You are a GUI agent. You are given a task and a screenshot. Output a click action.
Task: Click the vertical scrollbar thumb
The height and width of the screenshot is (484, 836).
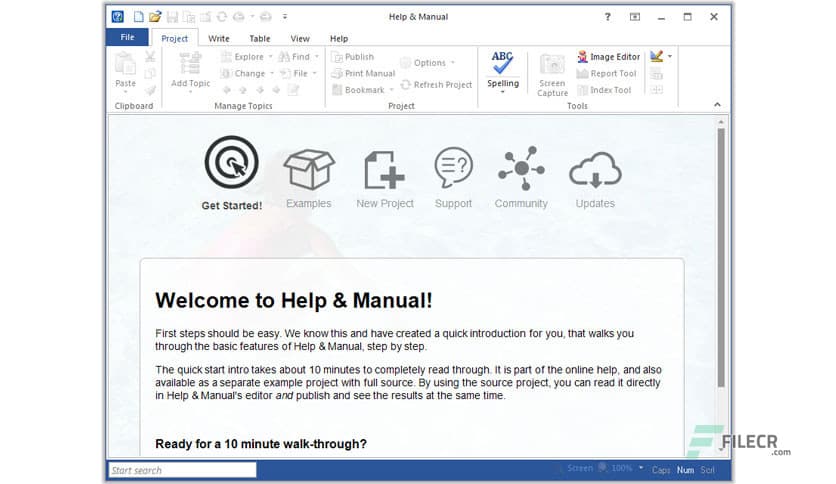(721, 257)
